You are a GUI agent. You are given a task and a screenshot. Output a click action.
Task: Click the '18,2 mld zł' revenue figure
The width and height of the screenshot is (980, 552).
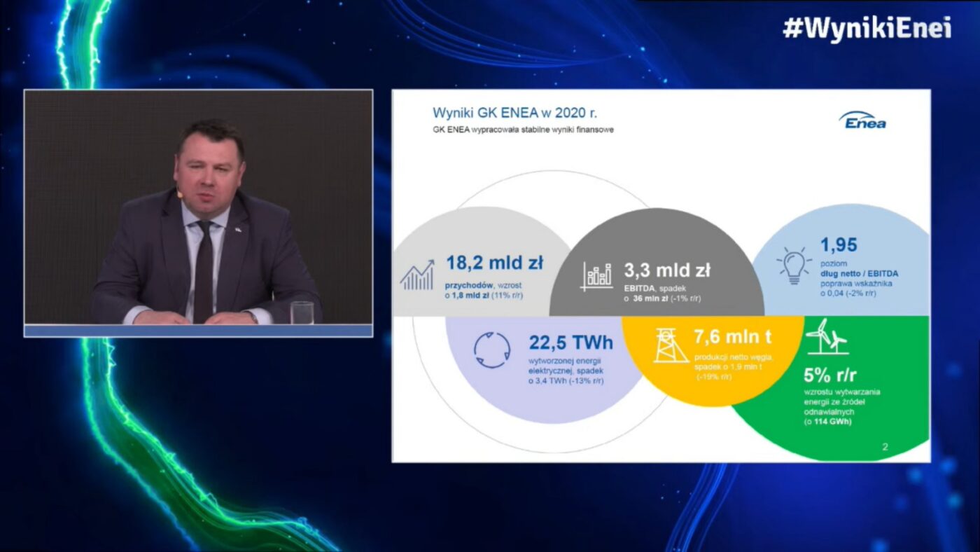click(x=494, y=263)
